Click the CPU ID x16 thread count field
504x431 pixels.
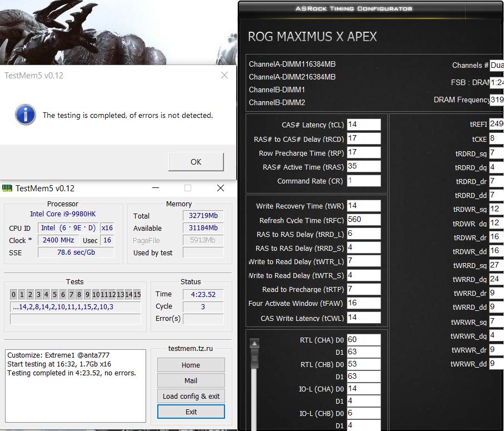107,227
